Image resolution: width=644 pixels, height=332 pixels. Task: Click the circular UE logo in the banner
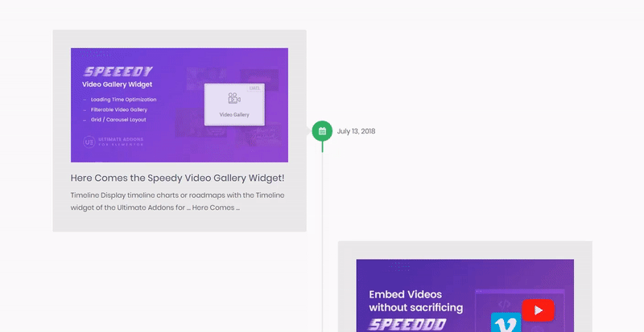click(x=89, y=141)
